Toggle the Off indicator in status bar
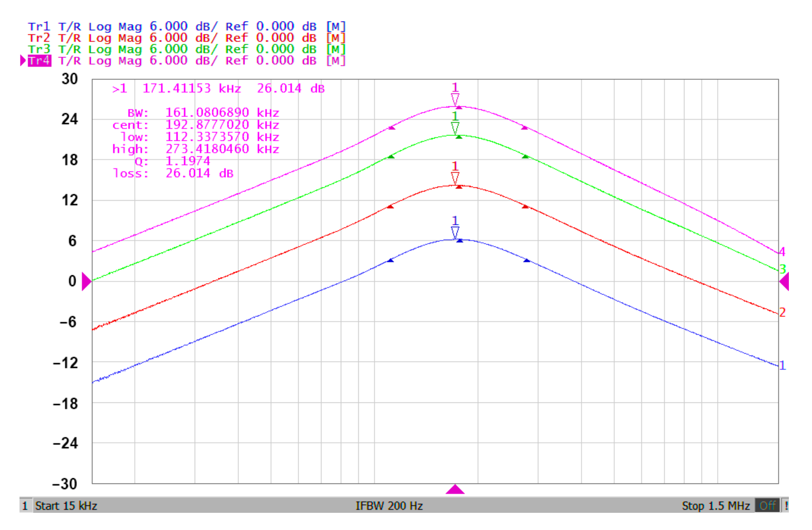 tap(767, 505)
